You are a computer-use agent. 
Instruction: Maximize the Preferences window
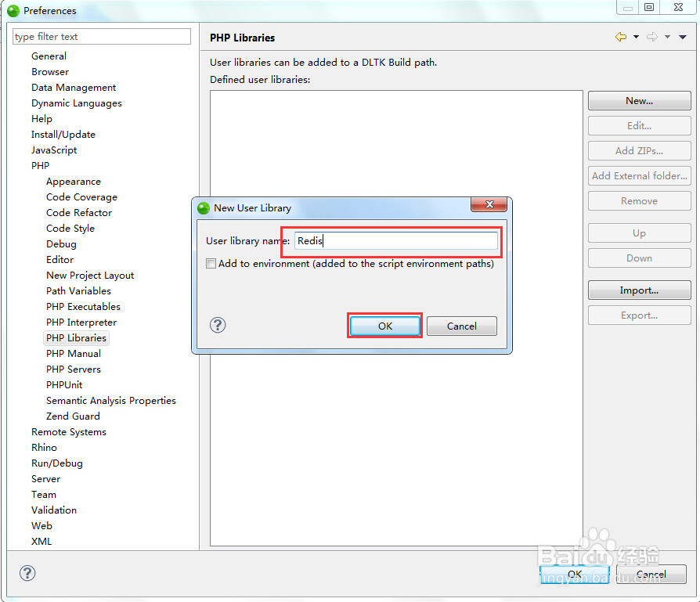[649, 7]
